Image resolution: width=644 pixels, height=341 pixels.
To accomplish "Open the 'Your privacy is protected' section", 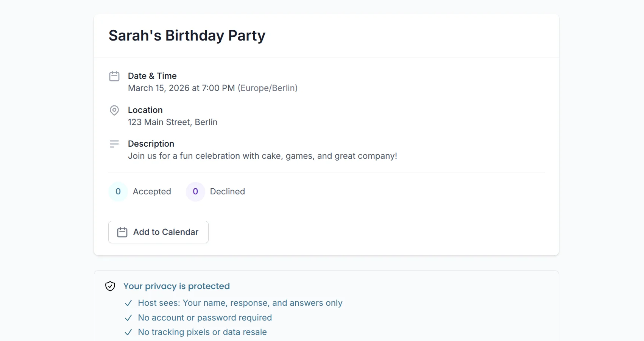I will point(176,286).
